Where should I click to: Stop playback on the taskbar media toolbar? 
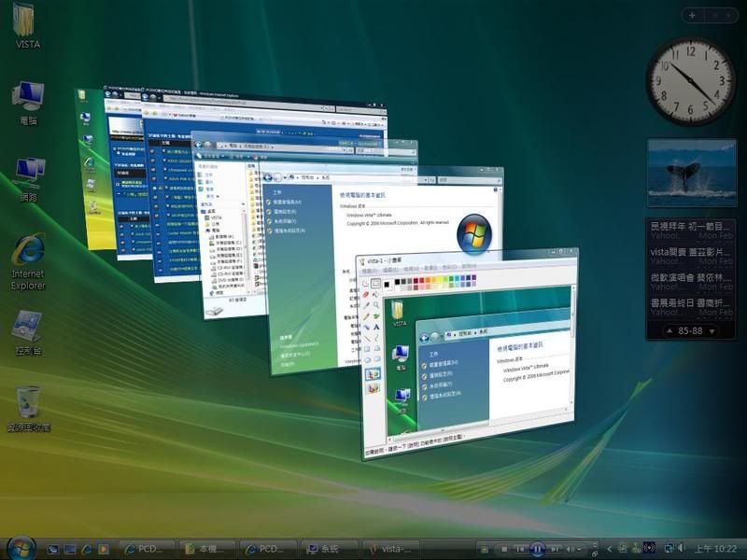coord(504,549)
